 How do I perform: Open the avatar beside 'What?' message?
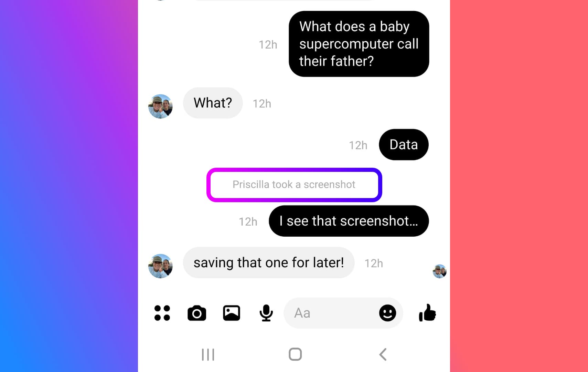pyautogui.click(x=160, y=106)
